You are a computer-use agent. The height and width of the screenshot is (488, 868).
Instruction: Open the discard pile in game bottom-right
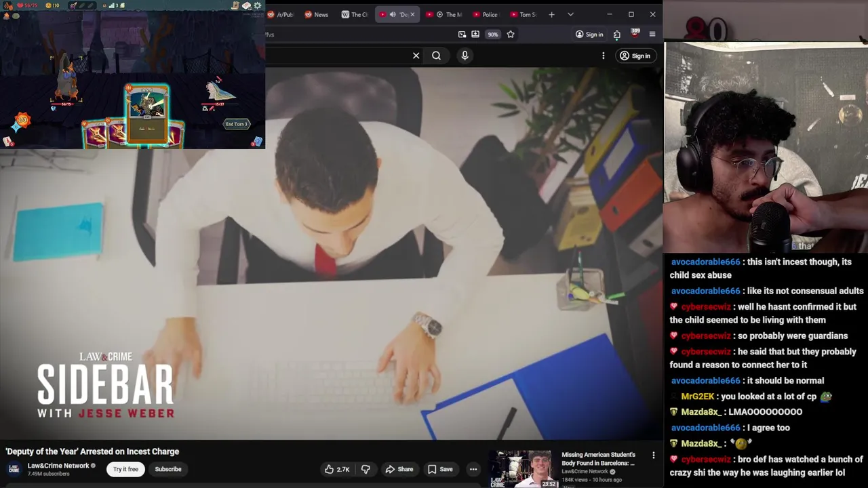click(258, 141)
